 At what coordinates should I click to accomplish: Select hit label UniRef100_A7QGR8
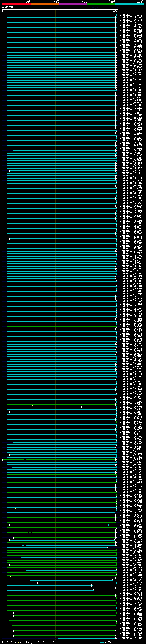click(131, 58)
